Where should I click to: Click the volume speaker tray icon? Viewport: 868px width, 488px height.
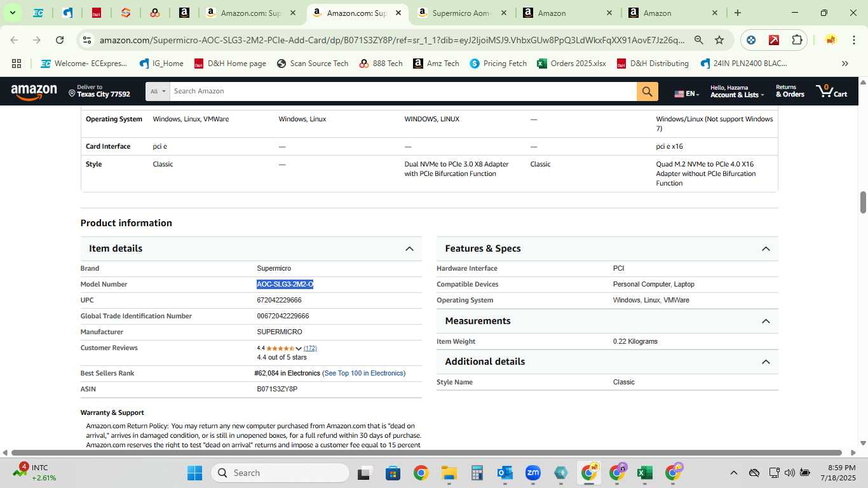point(789,473)
